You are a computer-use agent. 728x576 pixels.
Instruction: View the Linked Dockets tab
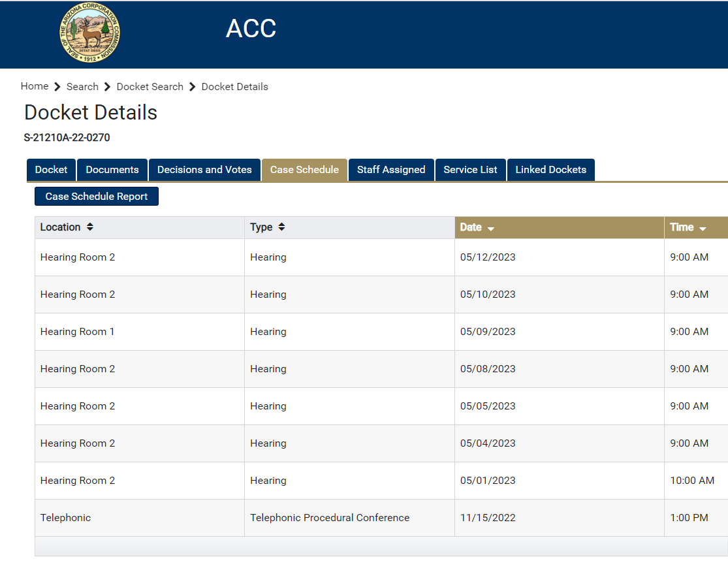550,170
